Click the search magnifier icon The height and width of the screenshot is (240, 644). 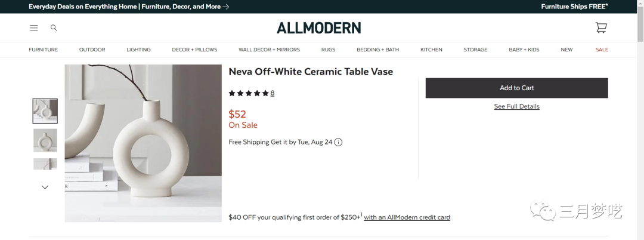54,28
